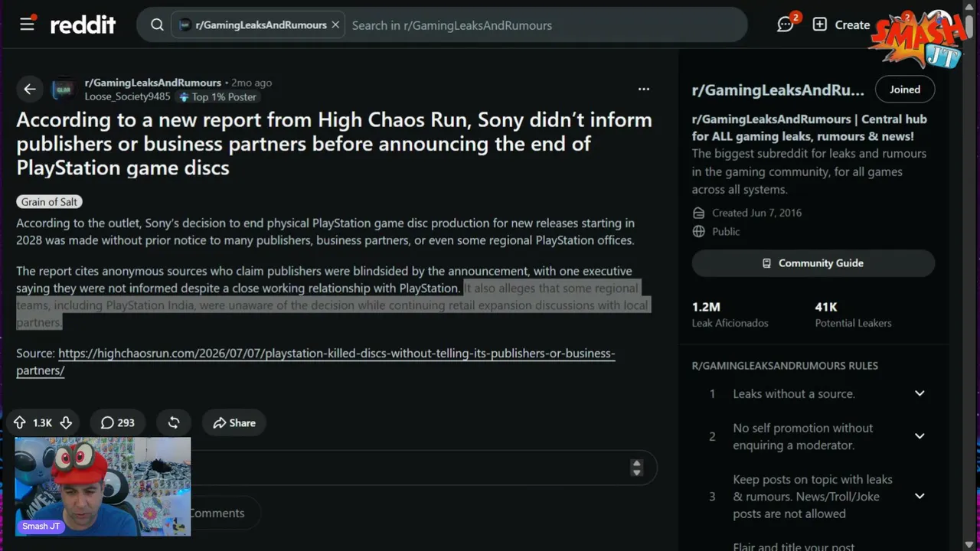Screen dimensions: 980x551
Task: Click the R/GAMINGLEAKSANDRUMOURS RULES heading
Action: [x=785, y=366]
